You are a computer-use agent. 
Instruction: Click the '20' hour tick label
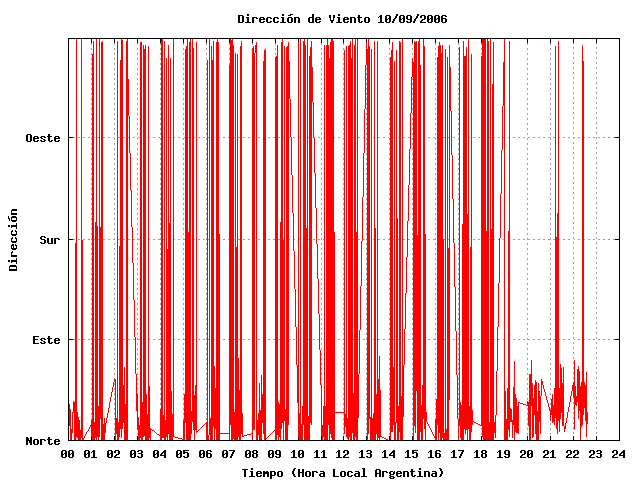(x=527, y=454)
